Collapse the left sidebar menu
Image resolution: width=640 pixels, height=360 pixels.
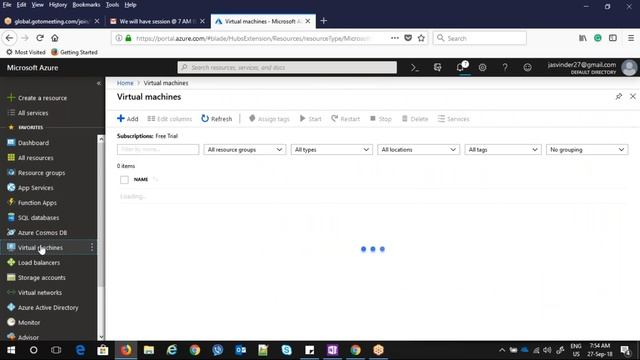pos(98,83)
